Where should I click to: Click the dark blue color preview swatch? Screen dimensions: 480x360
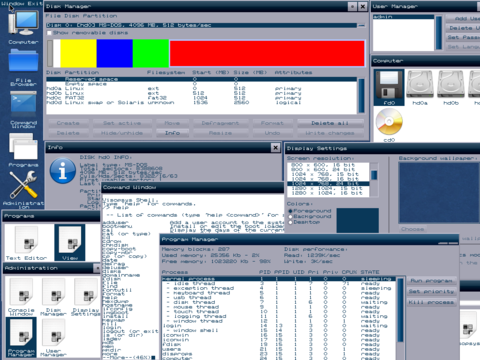358,220
